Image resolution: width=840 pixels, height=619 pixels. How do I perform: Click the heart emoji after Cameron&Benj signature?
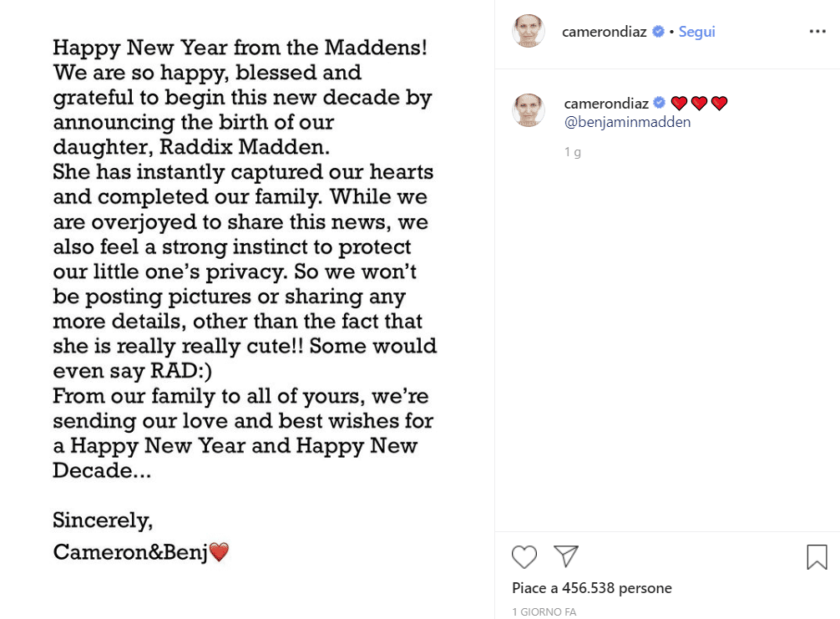tap(219, 552)
